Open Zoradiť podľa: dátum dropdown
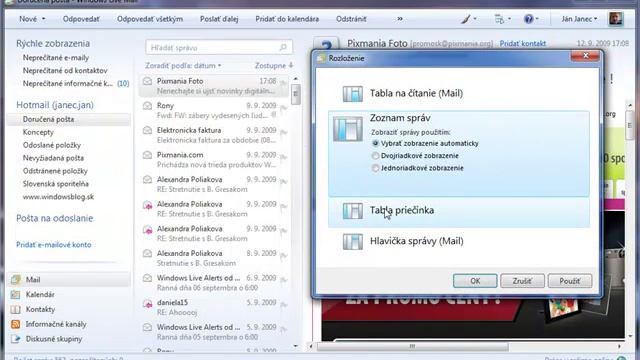The image size is (640, 360). pyautogui.click(x=183, y=65)
